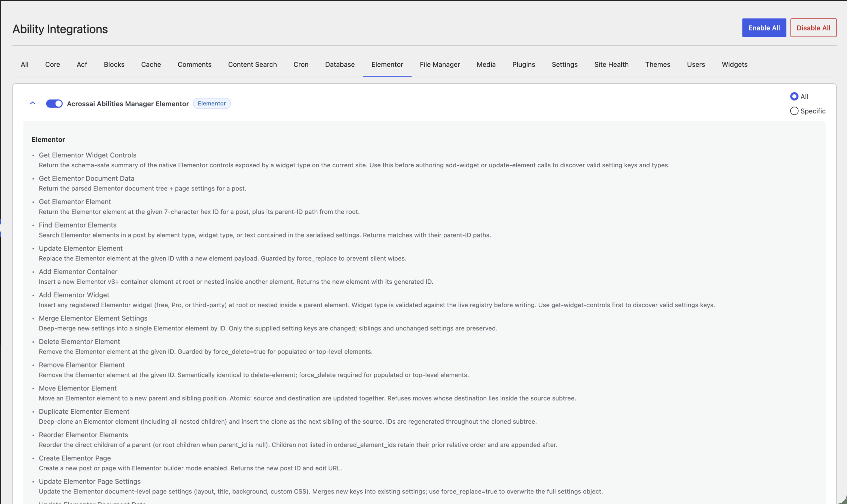Select the Settings tab
This screenshot has height=504, width=847.
tap(564, 64)
